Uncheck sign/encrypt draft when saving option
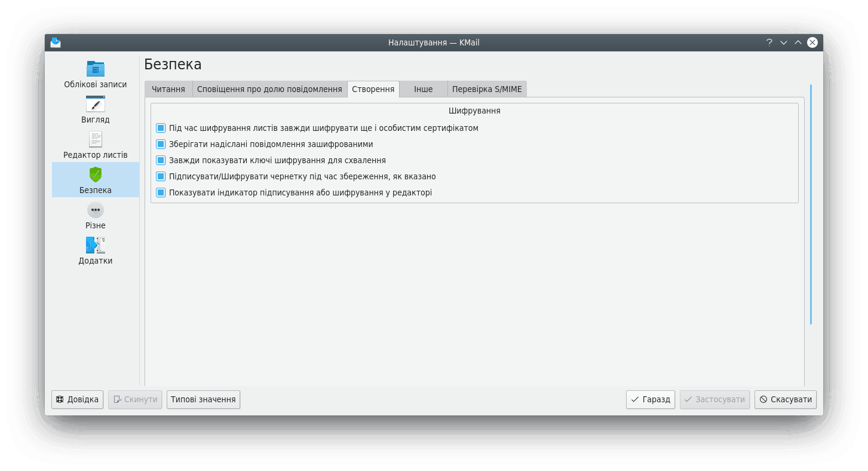 [161, 176]
